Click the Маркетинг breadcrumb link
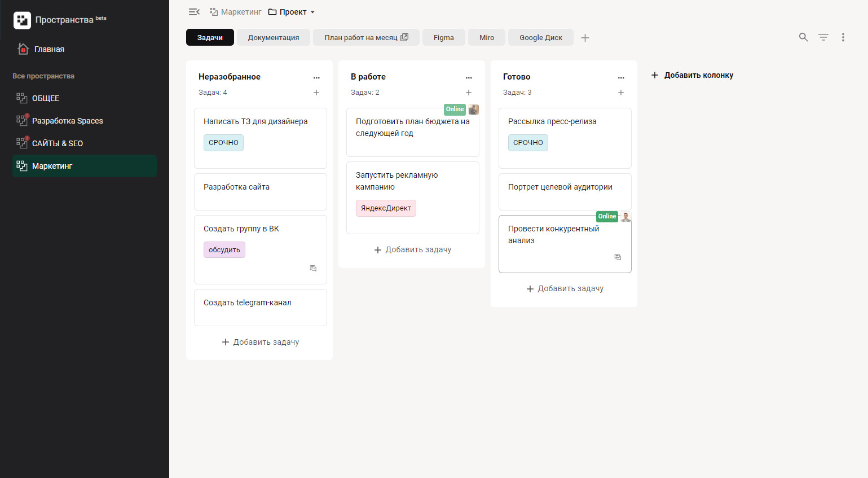 (241, 12)
